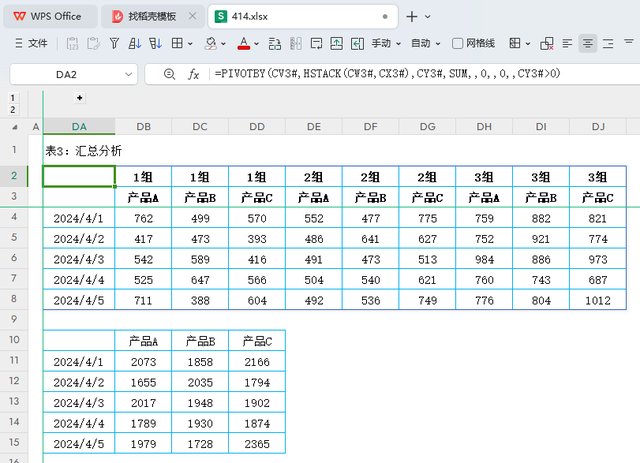Click the borders grid icon
Viewport: 640px width, 463px height.
tap(177, 43)
